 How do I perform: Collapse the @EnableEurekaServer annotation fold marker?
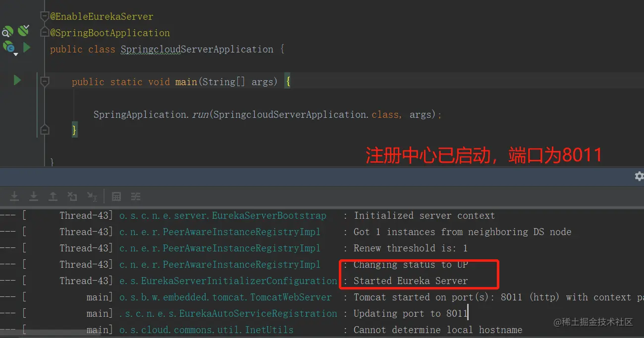(45, 16)
